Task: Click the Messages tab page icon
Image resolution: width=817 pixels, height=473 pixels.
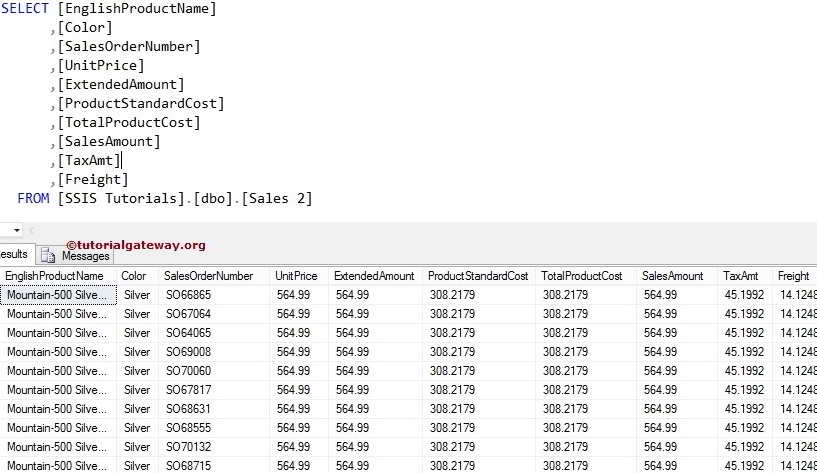Action: point(48,255)
